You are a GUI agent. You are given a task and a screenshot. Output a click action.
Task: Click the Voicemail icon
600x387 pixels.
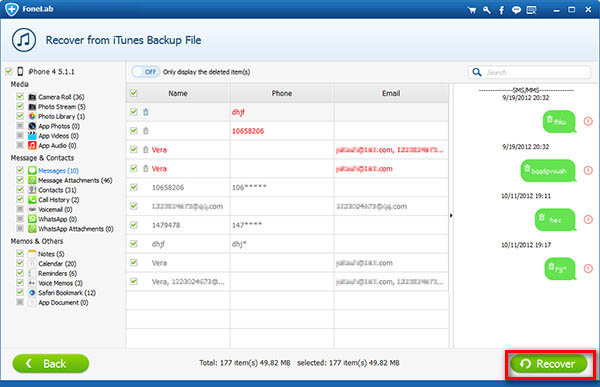[32, 209]
